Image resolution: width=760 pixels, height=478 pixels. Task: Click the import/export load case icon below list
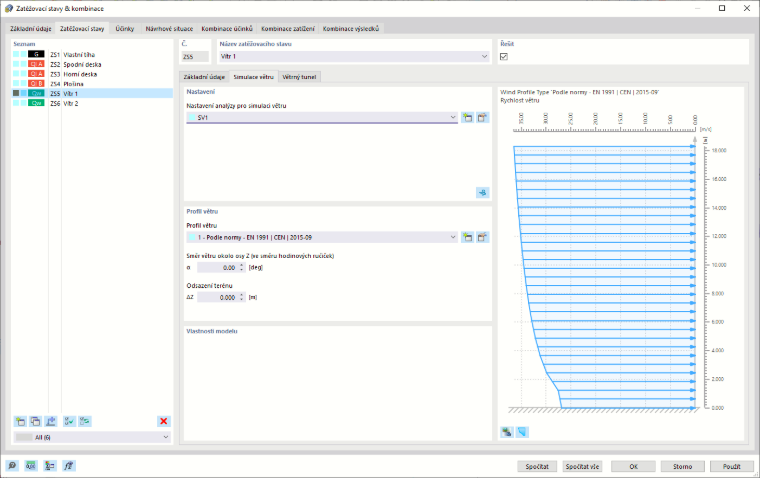tap(51, 421)
